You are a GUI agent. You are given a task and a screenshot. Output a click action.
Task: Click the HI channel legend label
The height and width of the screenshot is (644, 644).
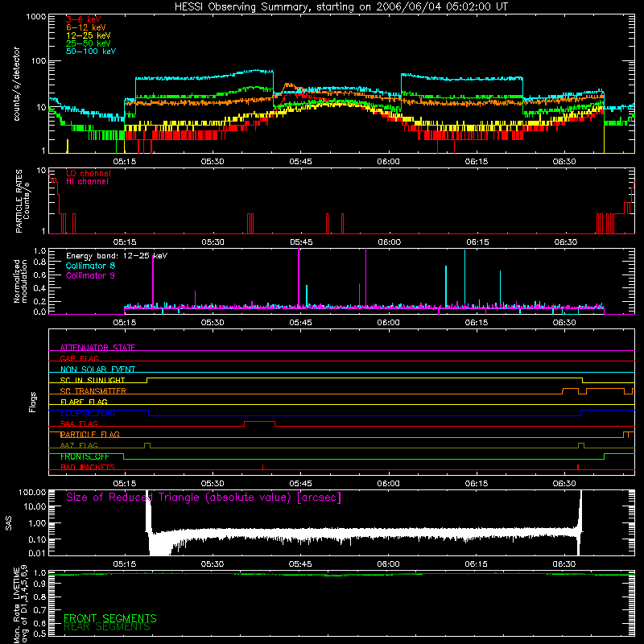tap(87, 182)
